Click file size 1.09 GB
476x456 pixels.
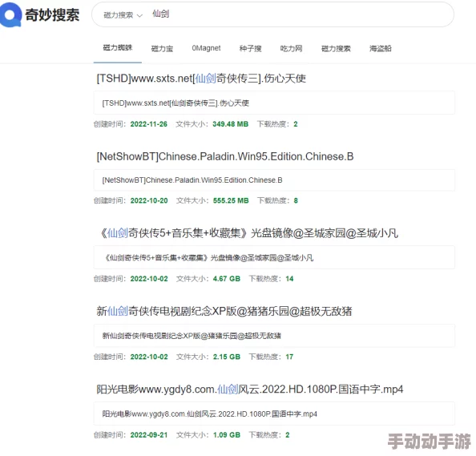227,435
